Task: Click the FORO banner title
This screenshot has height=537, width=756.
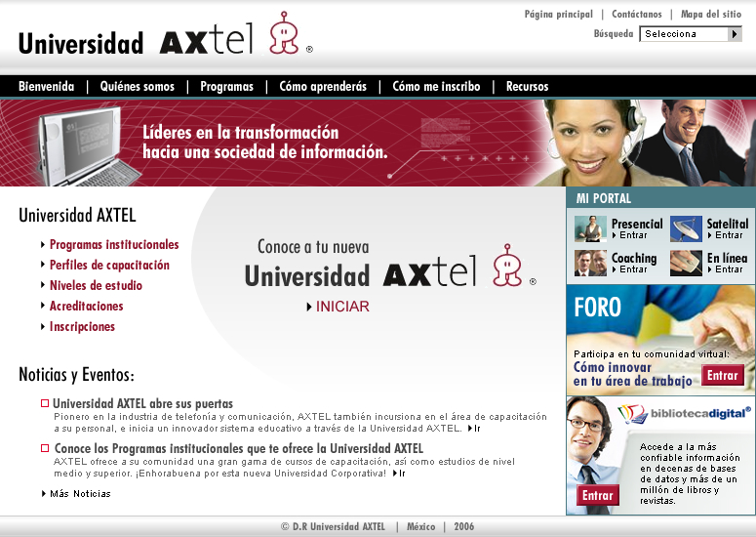Action: [597, 308]
